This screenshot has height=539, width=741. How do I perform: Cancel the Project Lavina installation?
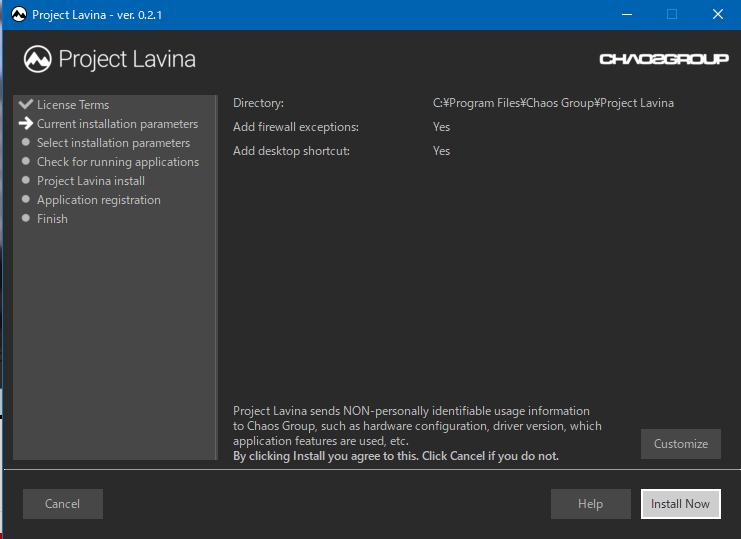(63, 504)
